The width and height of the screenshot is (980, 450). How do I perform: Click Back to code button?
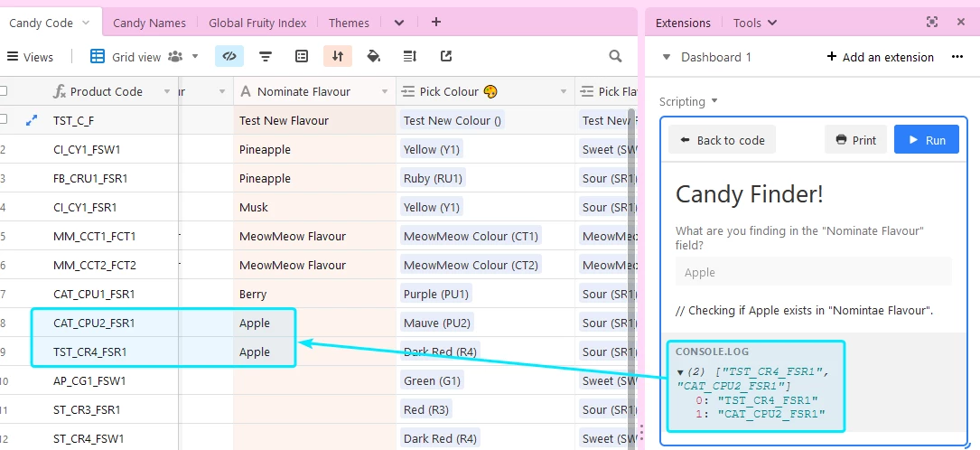click(x=722, y=139)
